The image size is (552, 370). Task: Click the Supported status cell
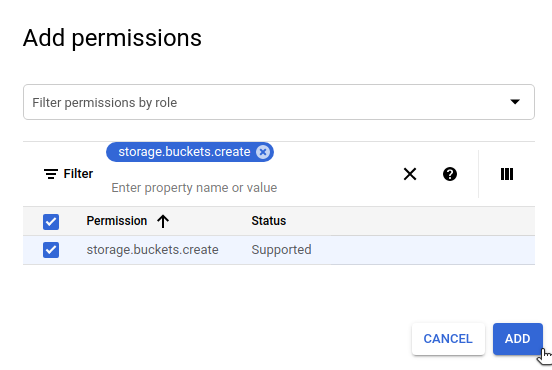click(281, 250)
